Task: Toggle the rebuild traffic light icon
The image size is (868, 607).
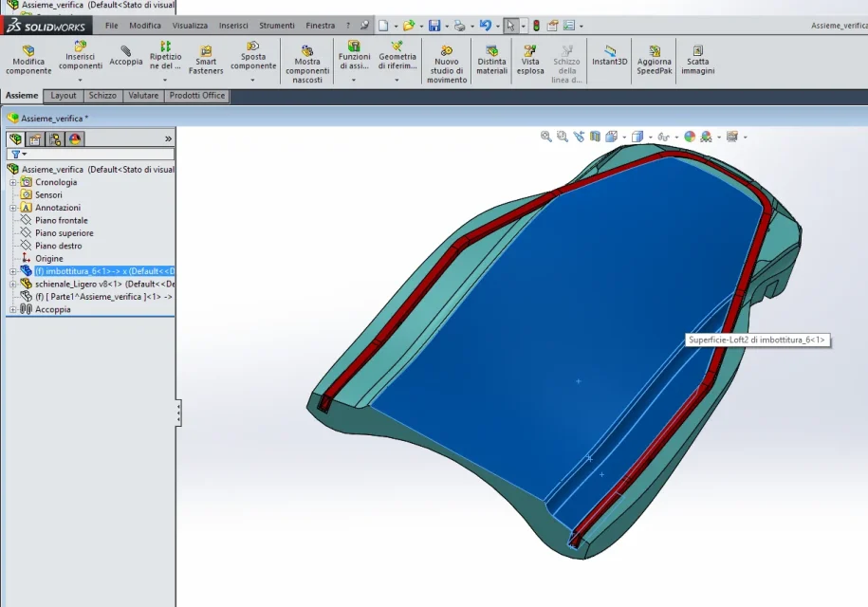Action: pyautogui.click(x=536, y=26)
